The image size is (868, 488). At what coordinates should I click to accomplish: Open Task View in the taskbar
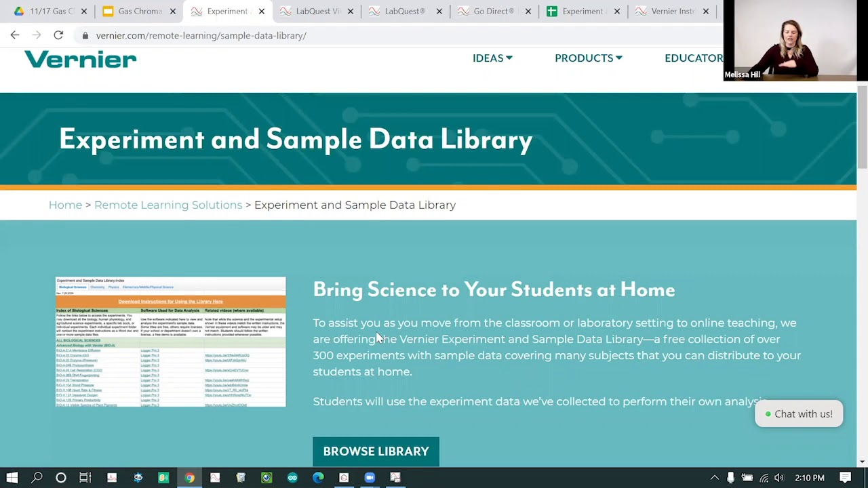(x=85, y=478)
